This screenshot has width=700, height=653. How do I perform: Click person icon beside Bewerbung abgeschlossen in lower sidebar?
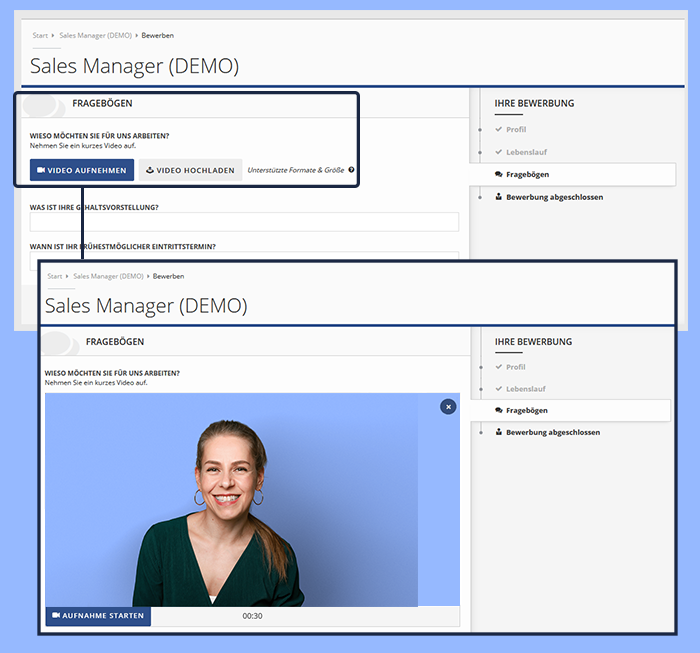[x=498, y=432]
